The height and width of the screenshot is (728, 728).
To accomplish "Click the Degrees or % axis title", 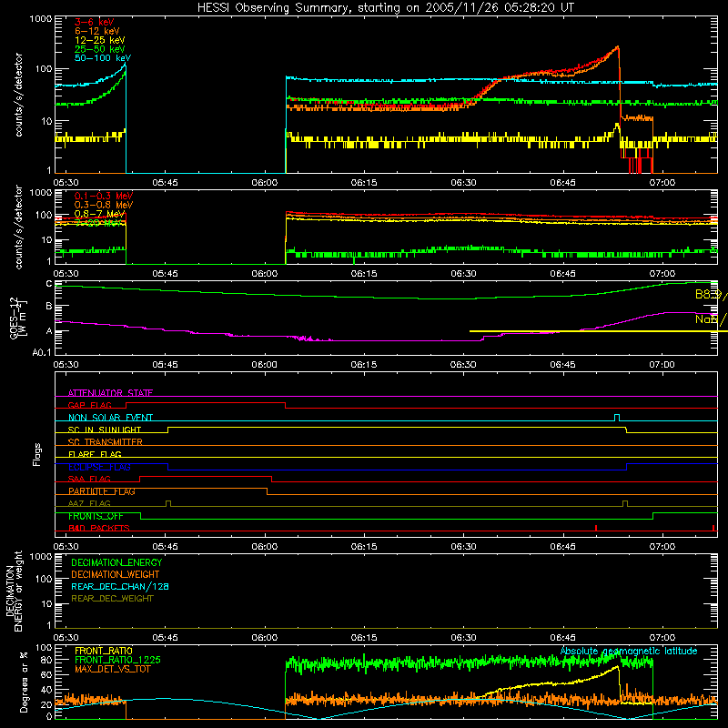I will [x=24, y=682].
